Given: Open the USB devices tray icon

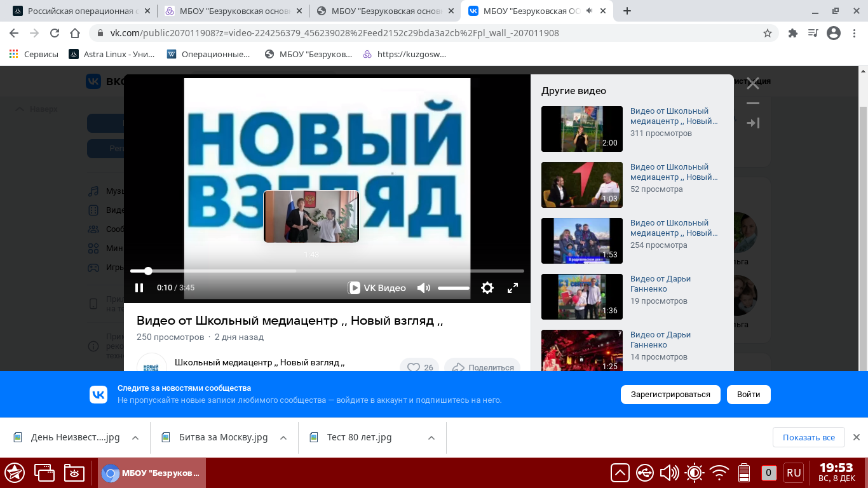Looking at the screenshot, I should click(x=644, y=473).
